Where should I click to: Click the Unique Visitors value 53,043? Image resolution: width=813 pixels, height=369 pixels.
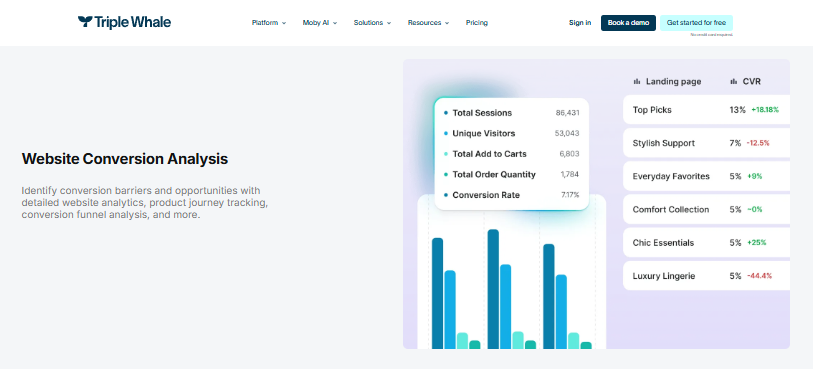point(567,133)
